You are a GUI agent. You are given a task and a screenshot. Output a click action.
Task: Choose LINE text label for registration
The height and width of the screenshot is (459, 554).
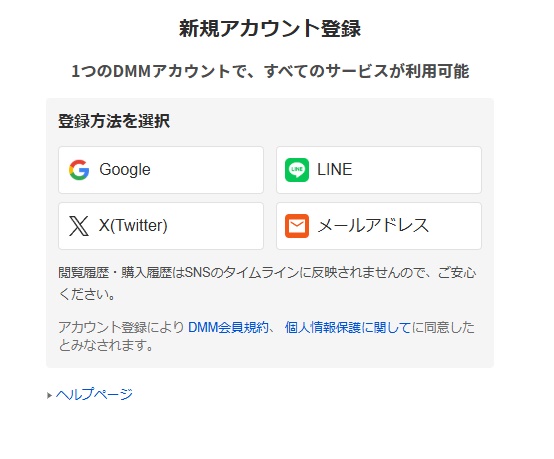[x=334, y=170]
